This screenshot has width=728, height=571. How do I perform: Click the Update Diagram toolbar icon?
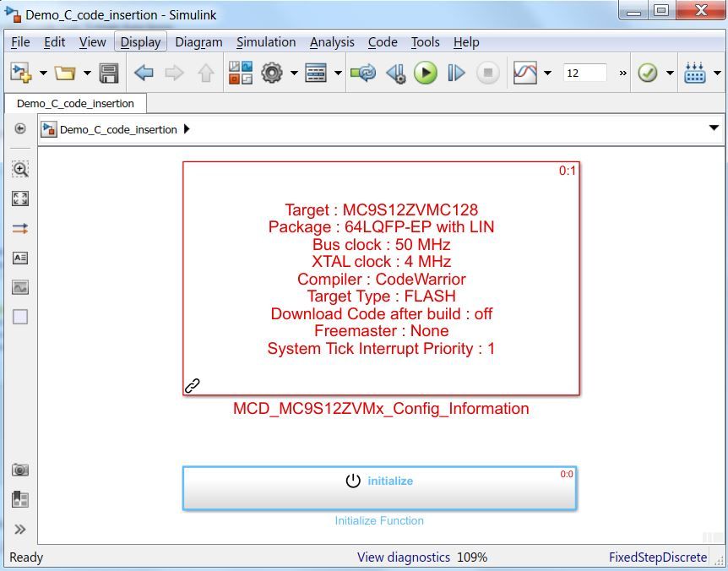363,73
